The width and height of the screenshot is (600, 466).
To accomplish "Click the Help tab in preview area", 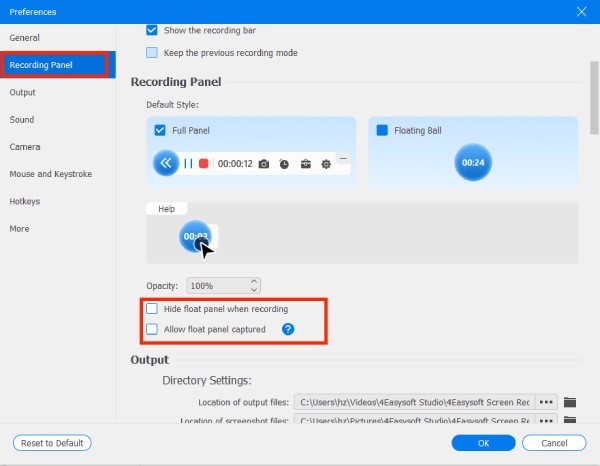I will click(166, 209).
